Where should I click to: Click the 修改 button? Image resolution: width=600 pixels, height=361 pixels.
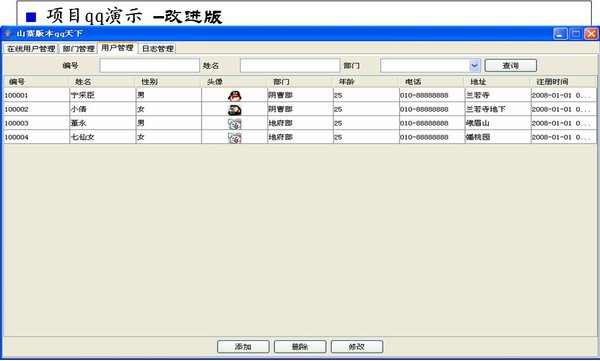tap(357, 347)
